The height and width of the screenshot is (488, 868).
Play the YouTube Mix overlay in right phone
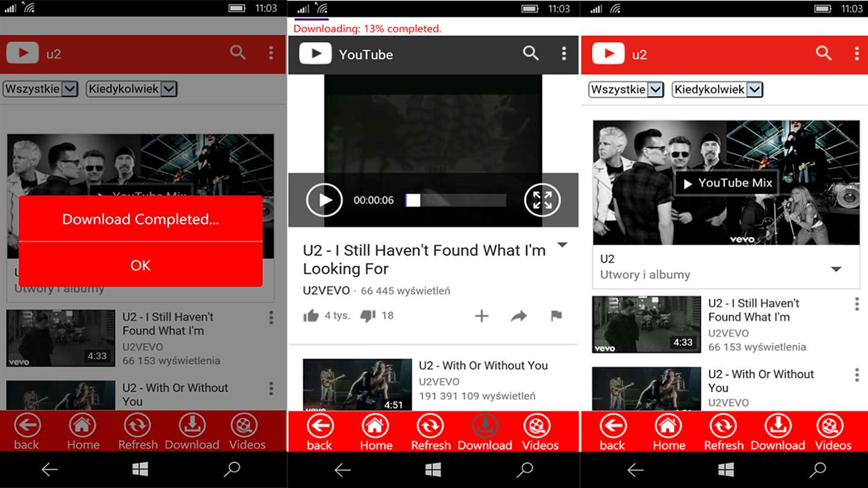[725, 183]
